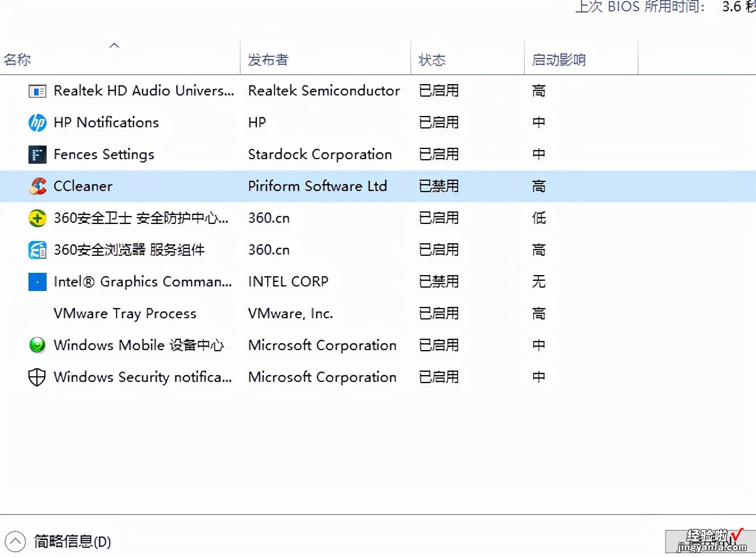Click publisher 360.cn in 360安全卫士 row
The image size is (756, 557).
coord(269,218)
